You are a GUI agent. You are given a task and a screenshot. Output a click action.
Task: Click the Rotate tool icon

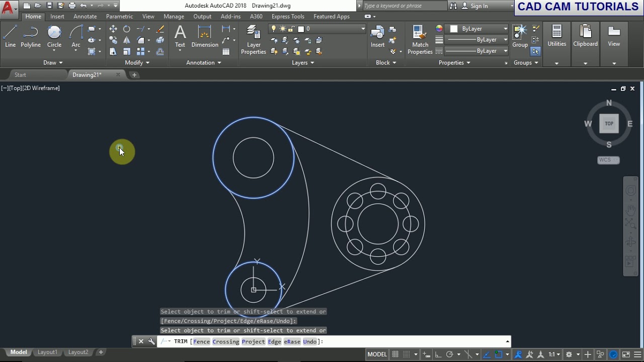[127, 29]
